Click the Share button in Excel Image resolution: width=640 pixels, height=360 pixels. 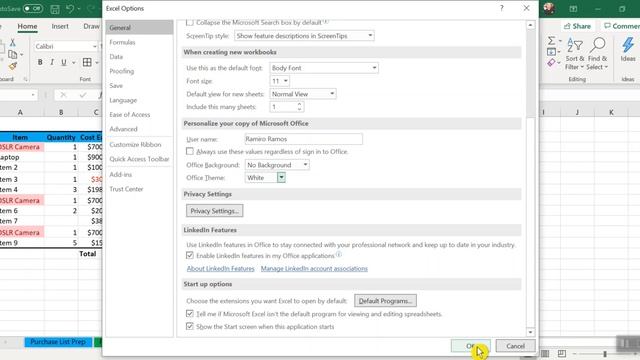coord(577,26)
